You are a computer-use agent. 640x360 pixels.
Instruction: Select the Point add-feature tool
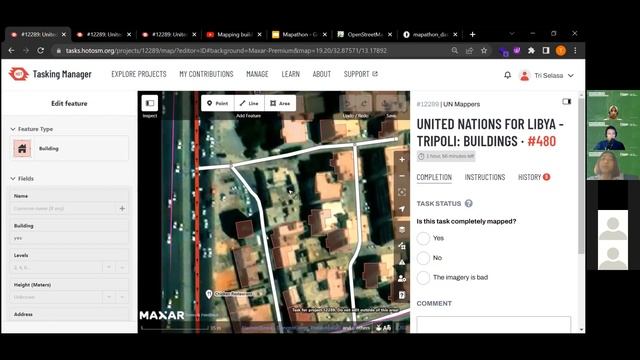(x=218, y=103)
